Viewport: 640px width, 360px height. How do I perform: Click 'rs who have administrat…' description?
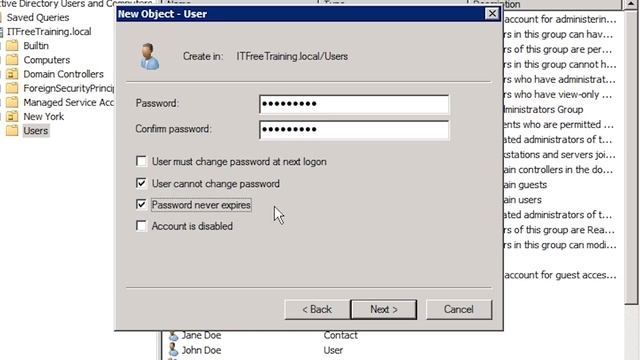560,79
